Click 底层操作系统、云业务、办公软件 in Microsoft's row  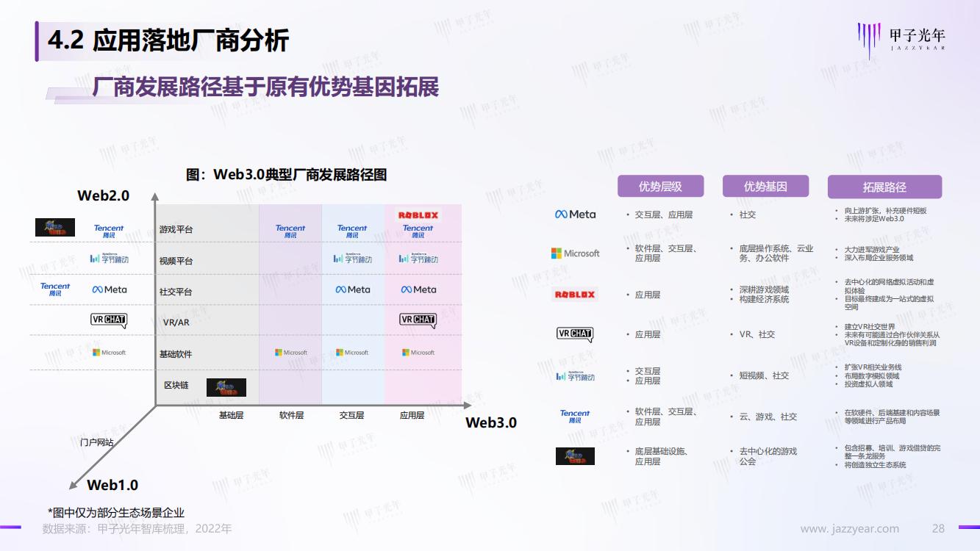[x=776, y=253]
